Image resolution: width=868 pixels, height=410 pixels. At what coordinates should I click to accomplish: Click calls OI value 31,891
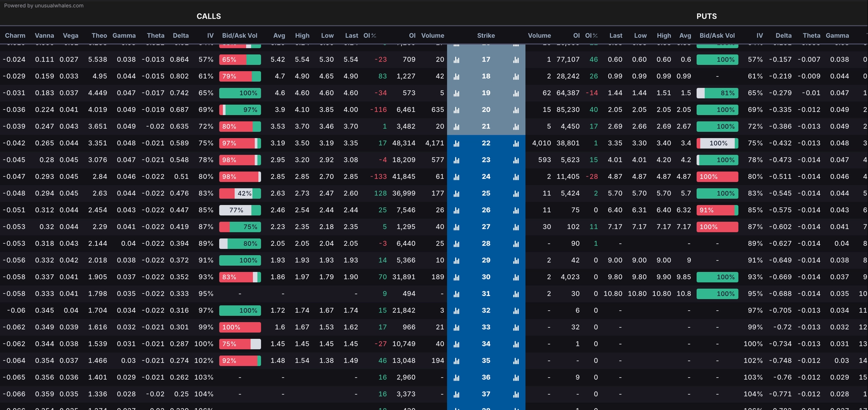coord(404,277)
